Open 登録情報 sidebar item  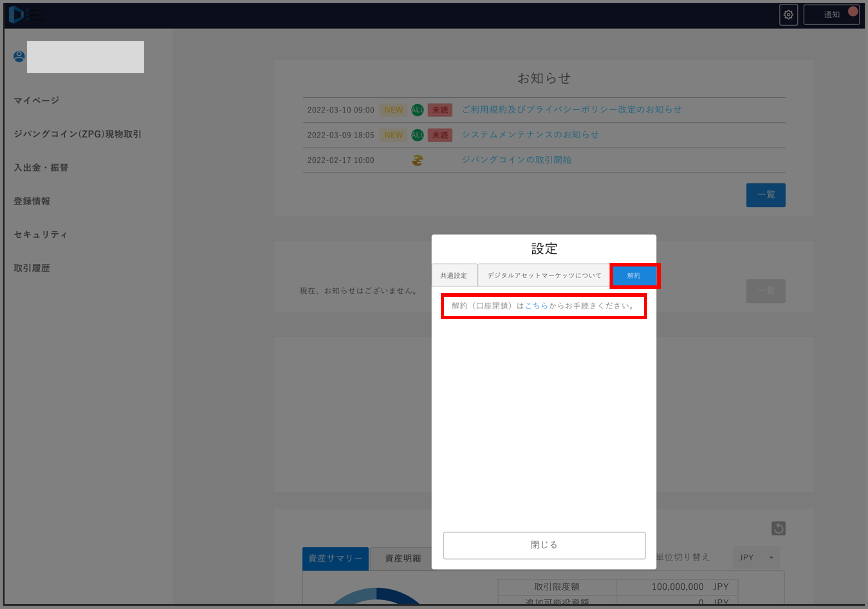point(32,201)
